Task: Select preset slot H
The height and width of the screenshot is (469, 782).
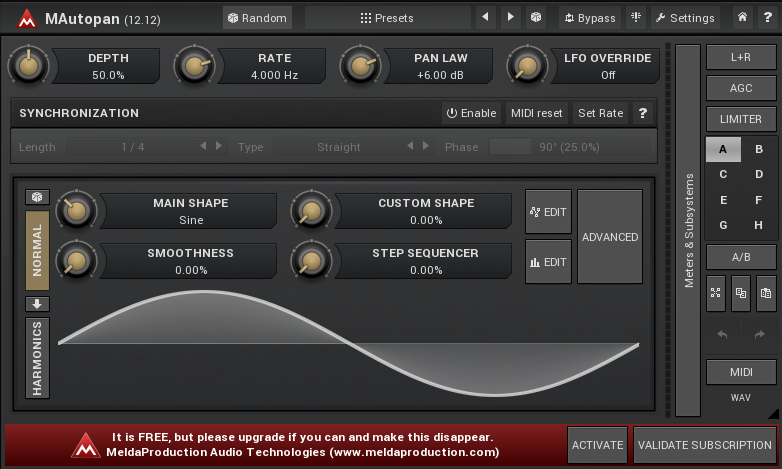Action: (x=759, y=225)
